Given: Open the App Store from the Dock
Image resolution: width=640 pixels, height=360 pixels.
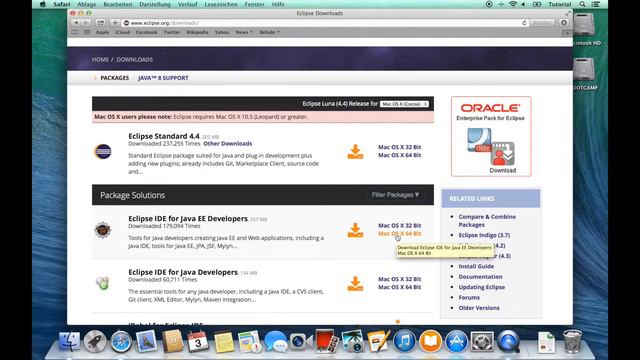Looking at the screenshot, I should coord(456,341).
